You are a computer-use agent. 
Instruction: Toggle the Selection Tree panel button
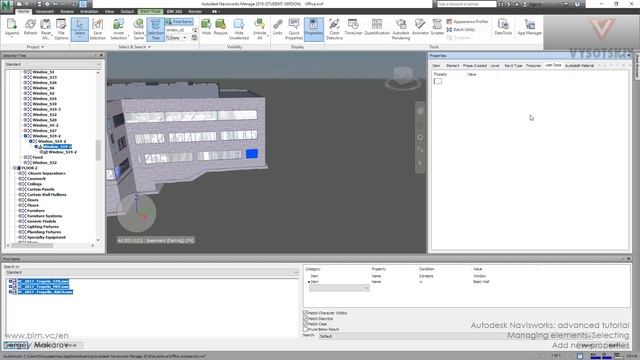pyautogui.click(x=156, y=29)
